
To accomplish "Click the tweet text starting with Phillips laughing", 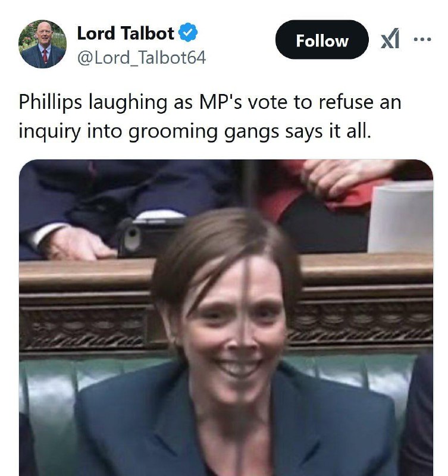I will pos(210,116).
